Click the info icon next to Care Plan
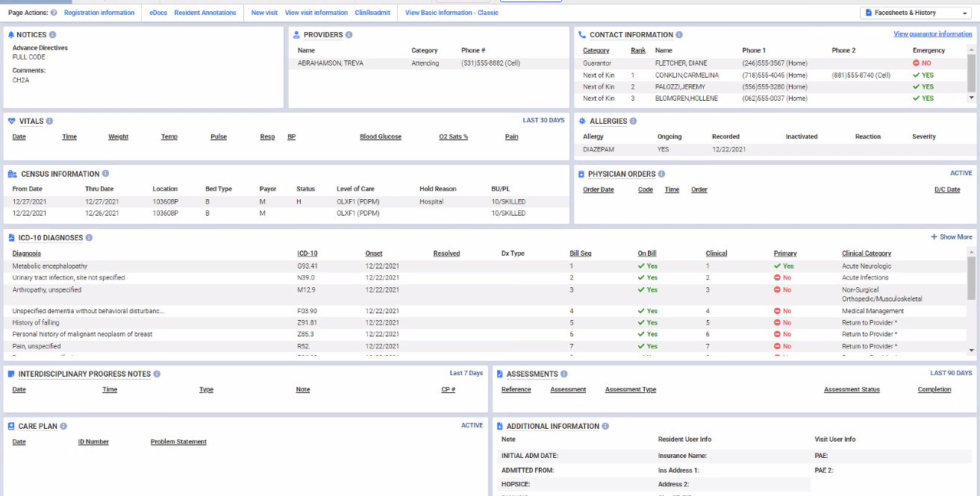 coord(63,427)
